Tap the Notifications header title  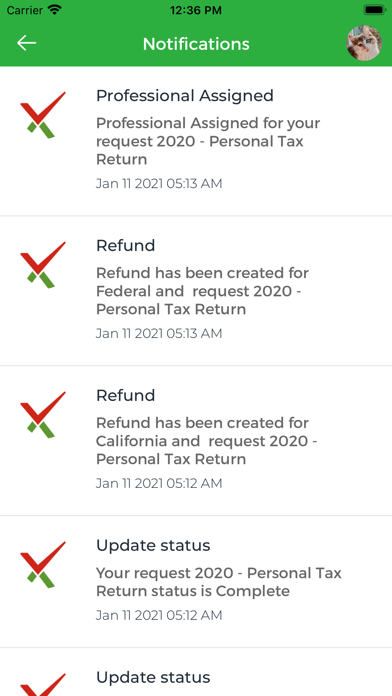tap(196, 44)
